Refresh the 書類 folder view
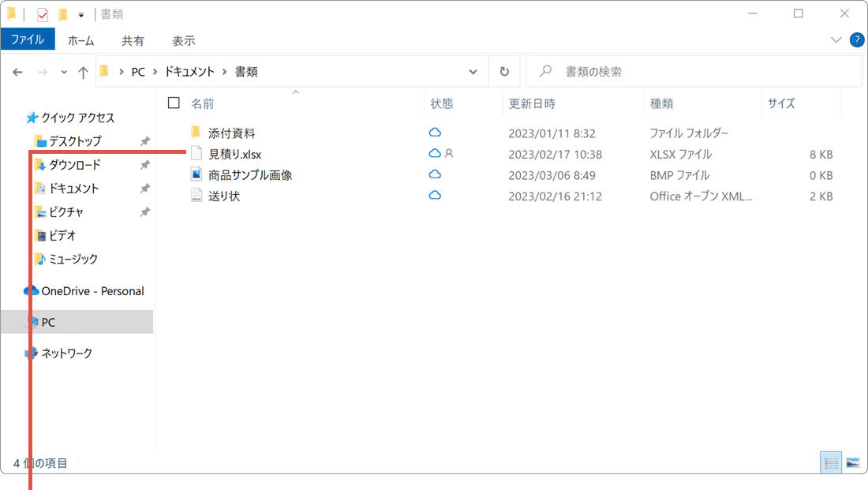Viewport: 868px width, 490px height. [504, 72]
